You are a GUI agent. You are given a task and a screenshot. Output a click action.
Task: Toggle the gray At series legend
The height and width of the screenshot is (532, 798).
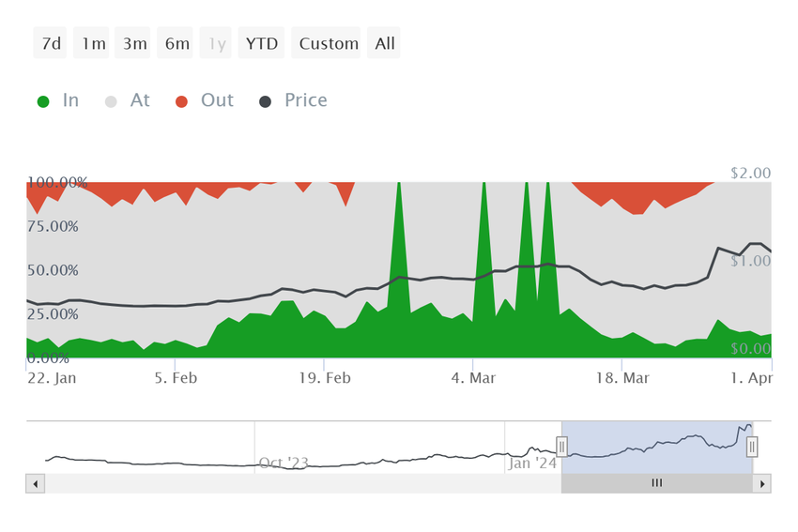click(111, 101)
